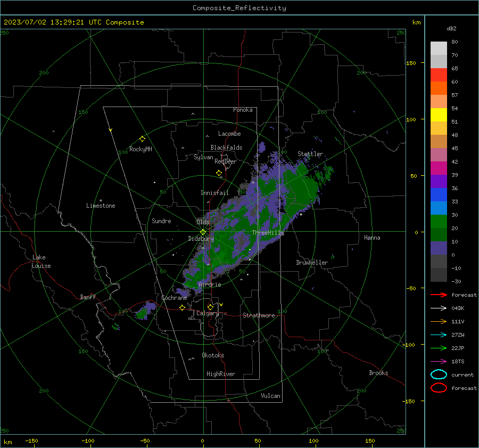Image resolution: width=479 pixels, height=448 pixels.
Task: Click the Brooks town label
Action: (x=378, y=373)
